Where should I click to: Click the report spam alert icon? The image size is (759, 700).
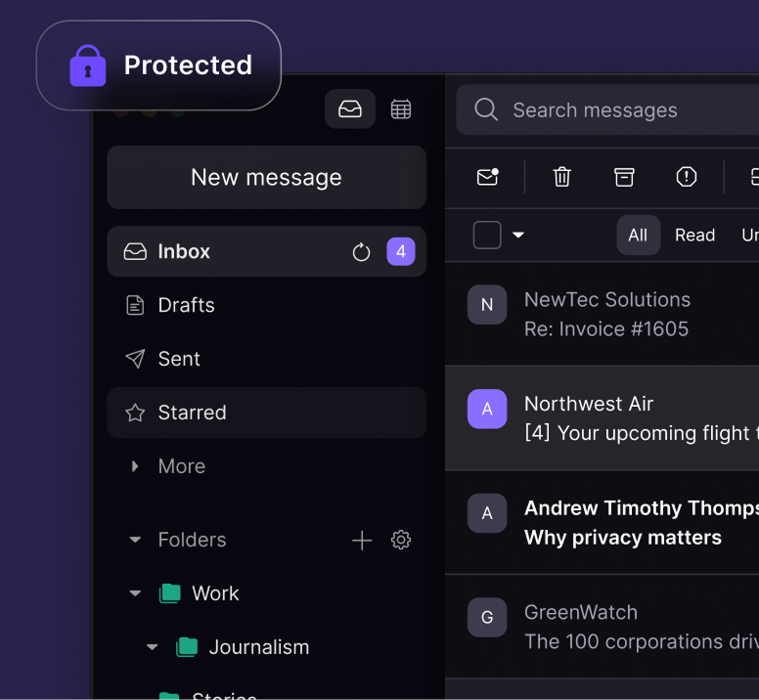(687, 177)
